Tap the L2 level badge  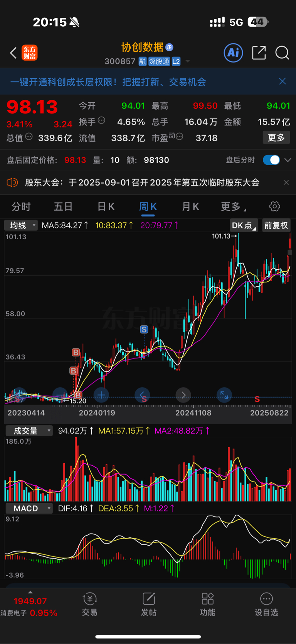point(176,61)
